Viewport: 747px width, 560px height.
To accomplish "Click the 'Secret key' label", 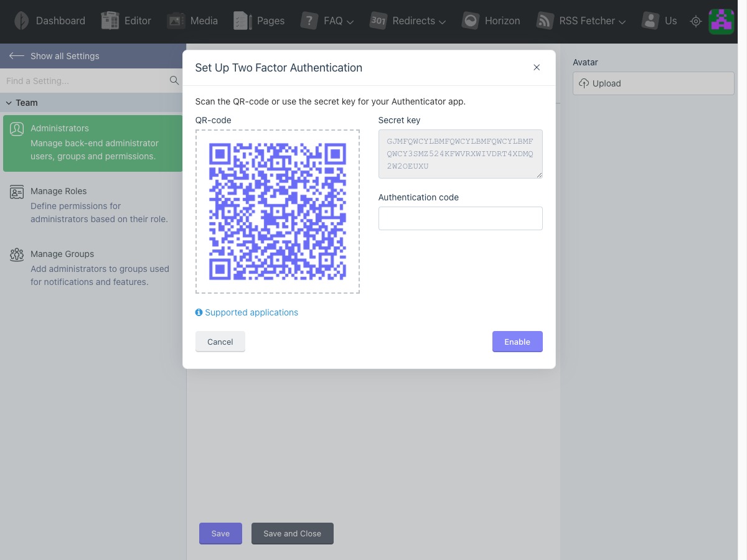I will click(x=399, y=120).
